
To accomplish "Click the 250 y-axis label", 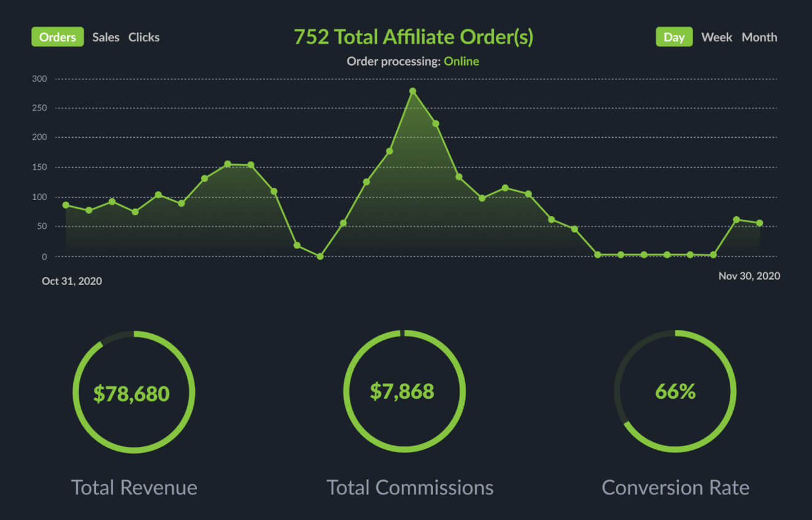I will tap(39, 108).
